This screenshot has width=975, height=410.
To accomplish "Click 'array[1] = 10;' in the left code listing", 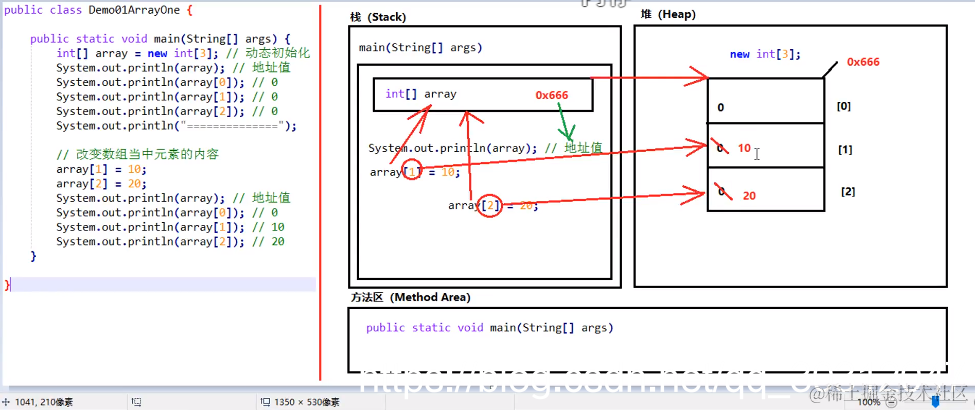I will tap(101, 169).
